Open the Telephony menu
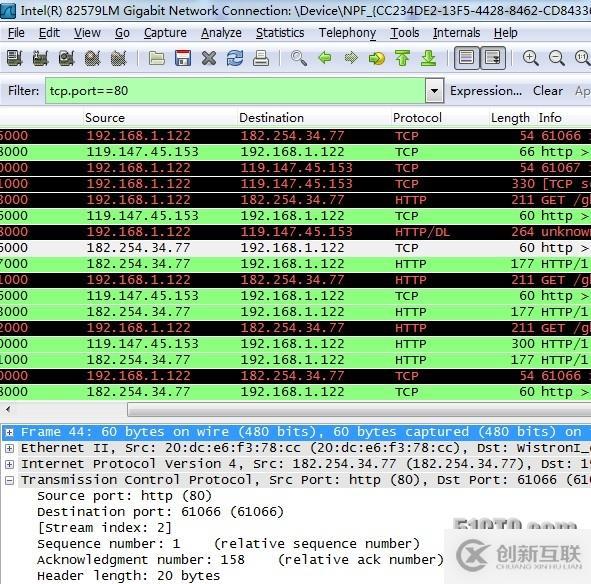 pyautogui.click(x=347, y=33)
